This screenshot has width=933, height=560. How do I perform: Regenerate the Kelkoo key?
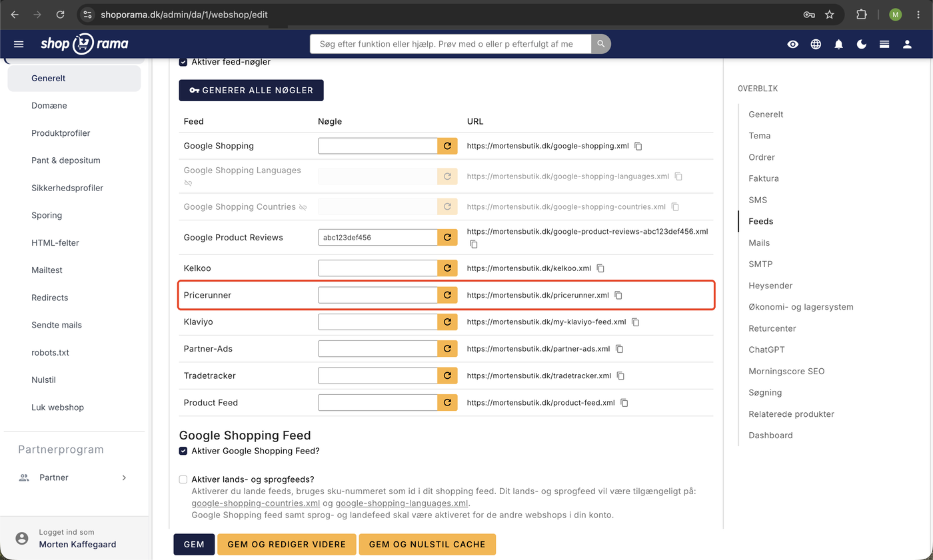coord(448,268)
